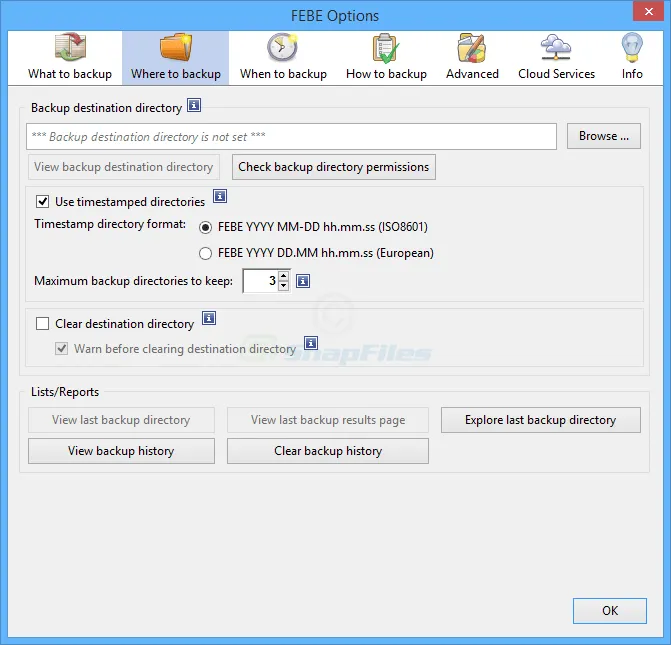Uncheck Use timestamped directories
The width and height of the screenshot is (671, 645).
click(x=42, y=201)
